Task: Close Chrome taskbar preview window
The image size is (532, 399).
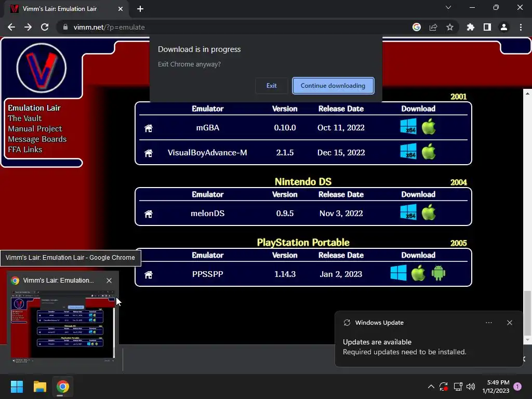Action: (109, 281)
